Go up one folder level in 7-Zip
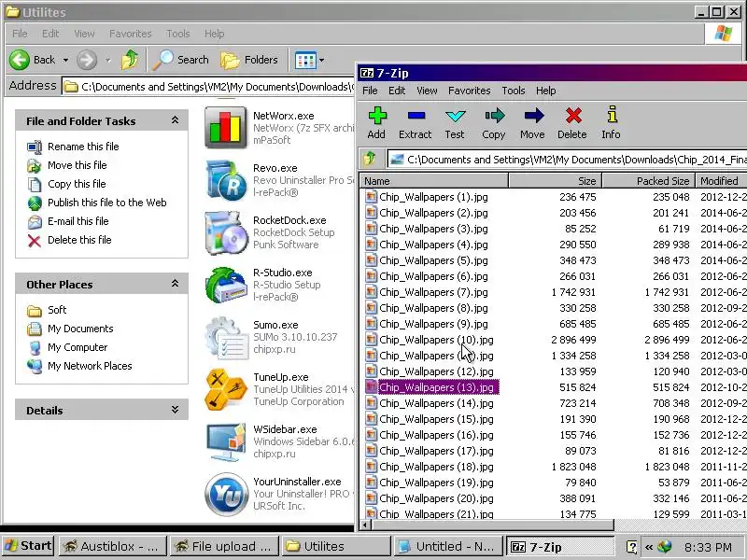747x560 pixels. (371, 159)
